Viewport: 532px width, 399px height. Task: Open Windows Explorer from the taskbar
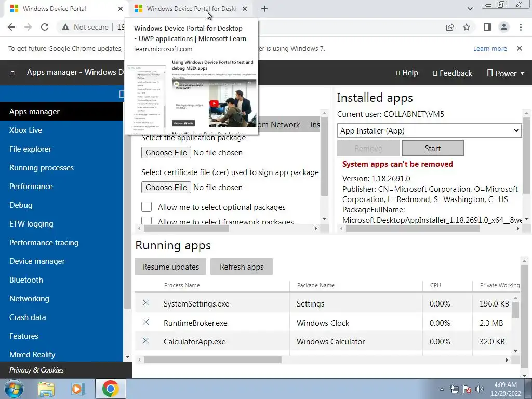click(x=46, y=389)
